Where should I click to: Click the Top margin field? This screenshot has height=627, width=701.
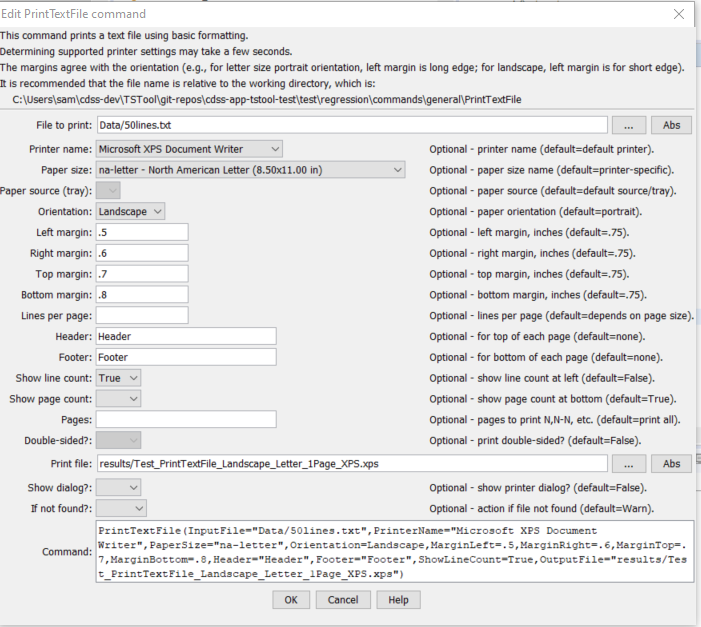[142, 274]
